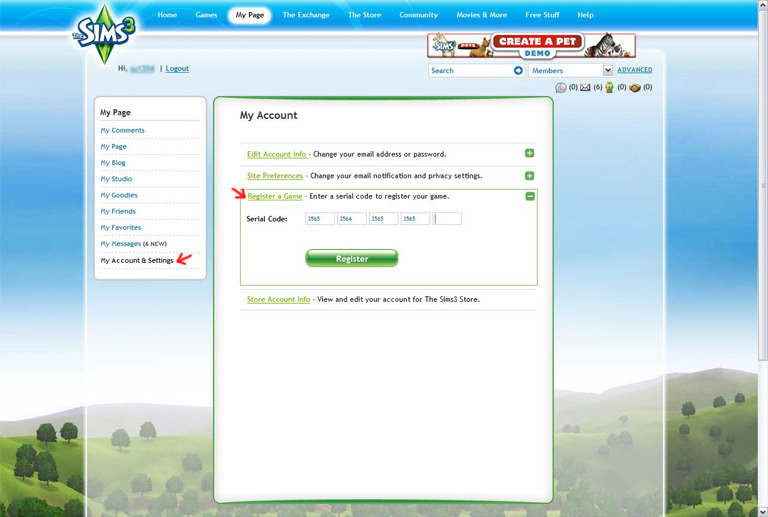Open The Exchange in navigation

[306, 15]
